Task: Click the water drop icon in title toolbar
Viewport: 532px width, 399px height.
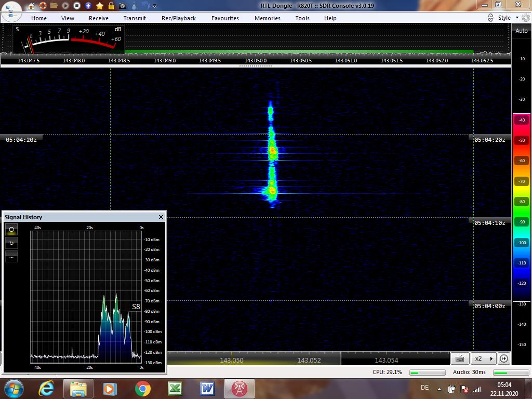Action: pos(134,6)
